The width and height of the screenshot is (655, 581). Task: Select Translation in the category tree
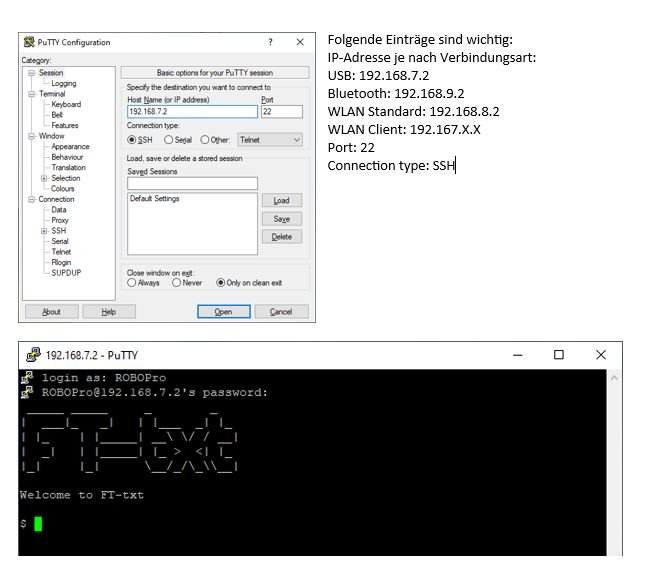[x=69, y=167]
